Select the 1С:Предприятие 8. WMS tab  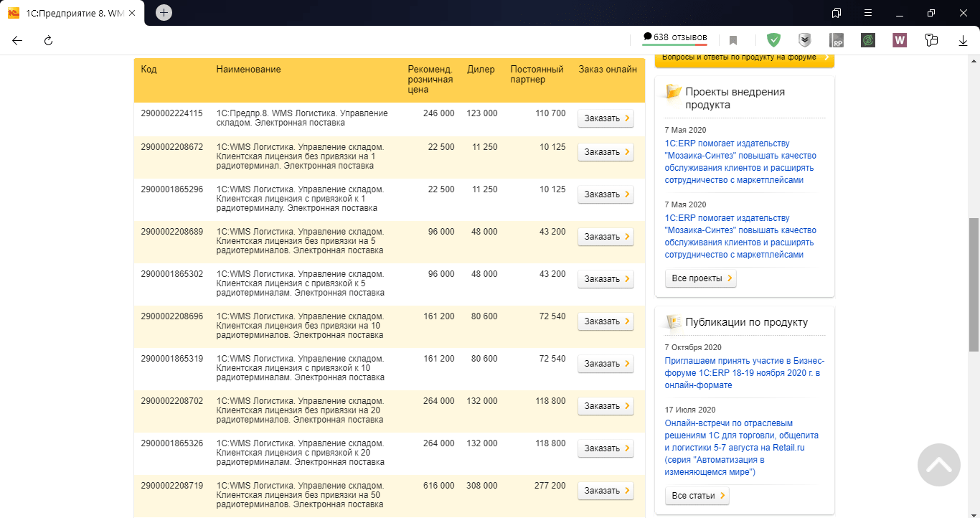[x=70, y=13]
